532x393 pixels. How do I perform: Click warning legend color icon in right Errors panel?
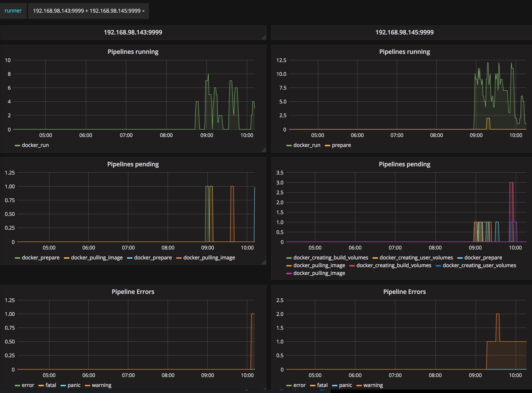tap(359, 386)
